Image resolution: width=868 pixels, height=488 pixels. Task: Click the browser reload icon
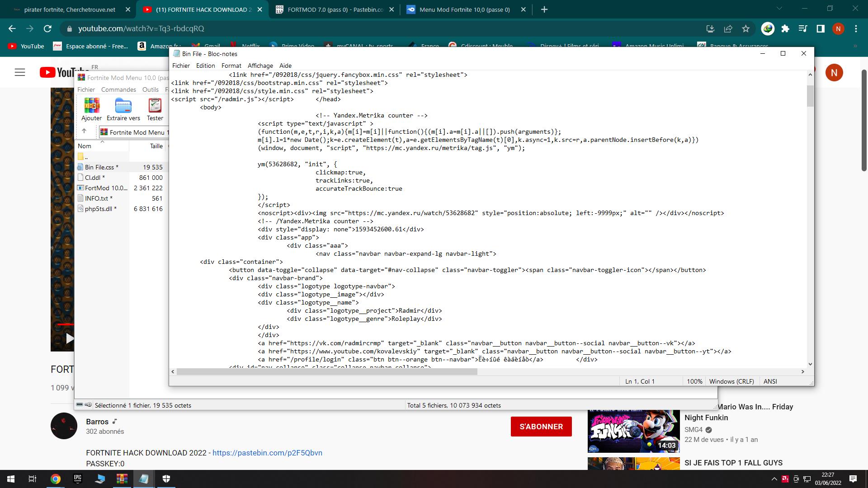[47, 28]
